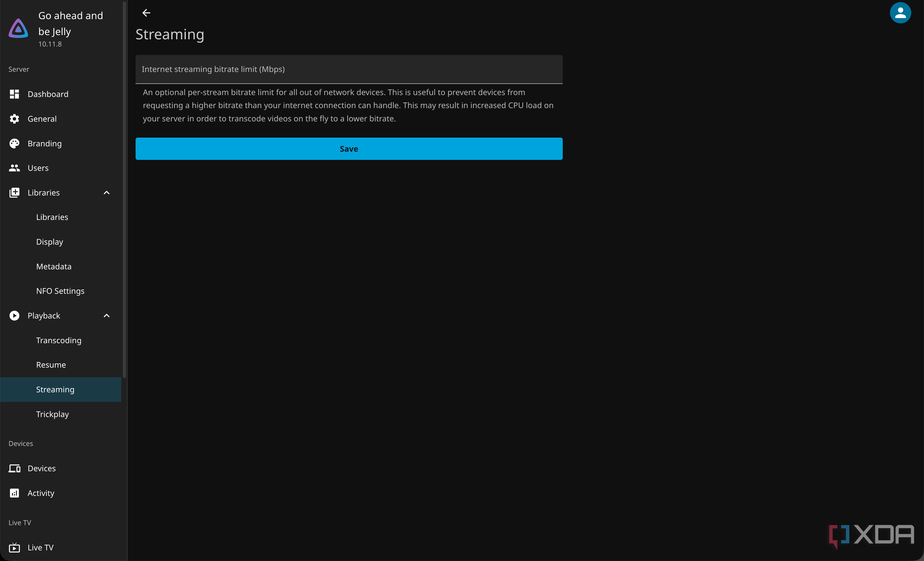Screen dimensions: 924x561
Task: Open Trickplay settings
Action: click(61, 414)
